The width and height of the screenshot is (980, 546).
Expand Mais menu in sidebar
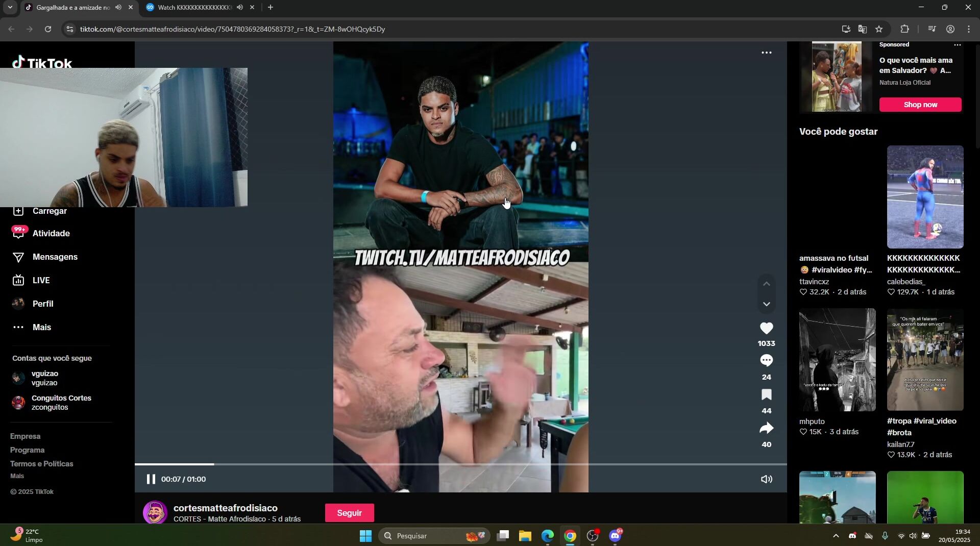pos(32,327)
